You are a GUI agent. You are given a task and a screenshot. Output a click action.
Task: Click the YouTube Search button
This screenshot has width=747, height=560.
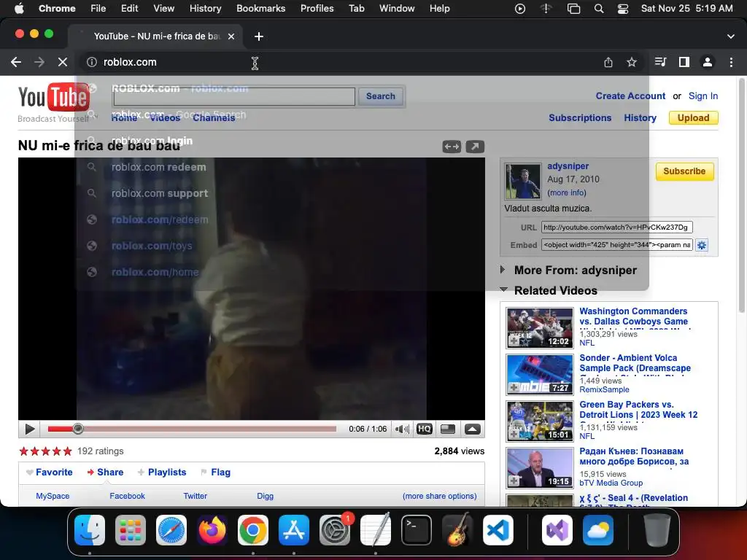click(x=381, y=96)
